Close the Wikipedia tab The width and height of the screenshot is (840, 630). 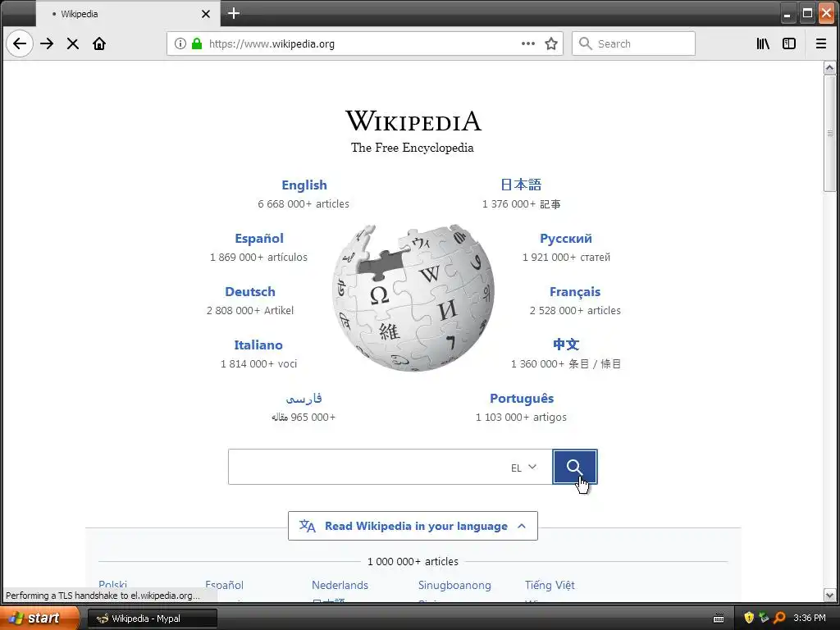pyautogui.click(x=206, y=14)
